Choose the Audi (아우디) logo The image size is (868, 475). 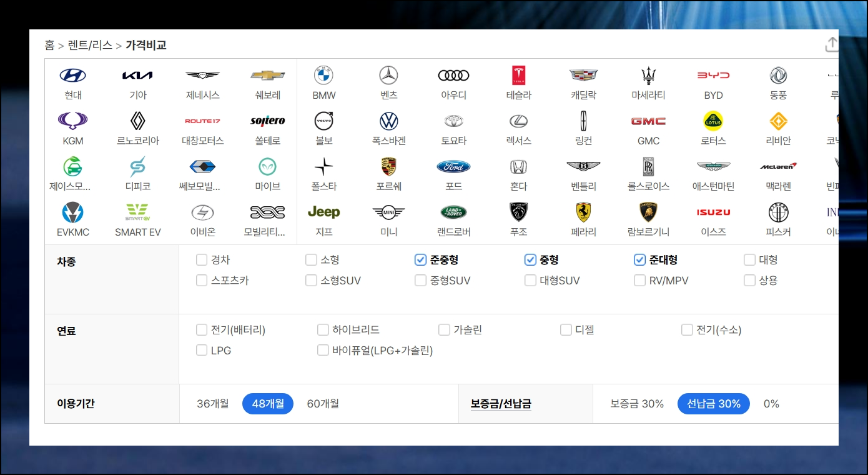tap(453, 76)
